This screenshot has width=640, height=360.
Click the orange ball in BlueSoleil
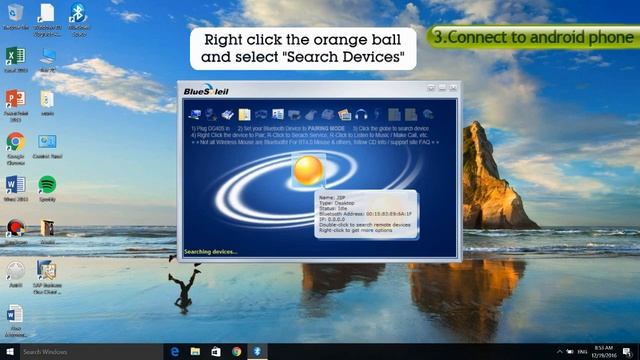click(x=309, y=170)
